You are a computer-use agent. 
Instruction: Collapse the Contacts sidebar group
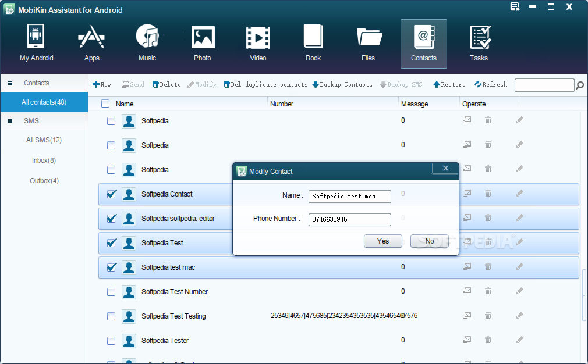[x=10, y=83]
